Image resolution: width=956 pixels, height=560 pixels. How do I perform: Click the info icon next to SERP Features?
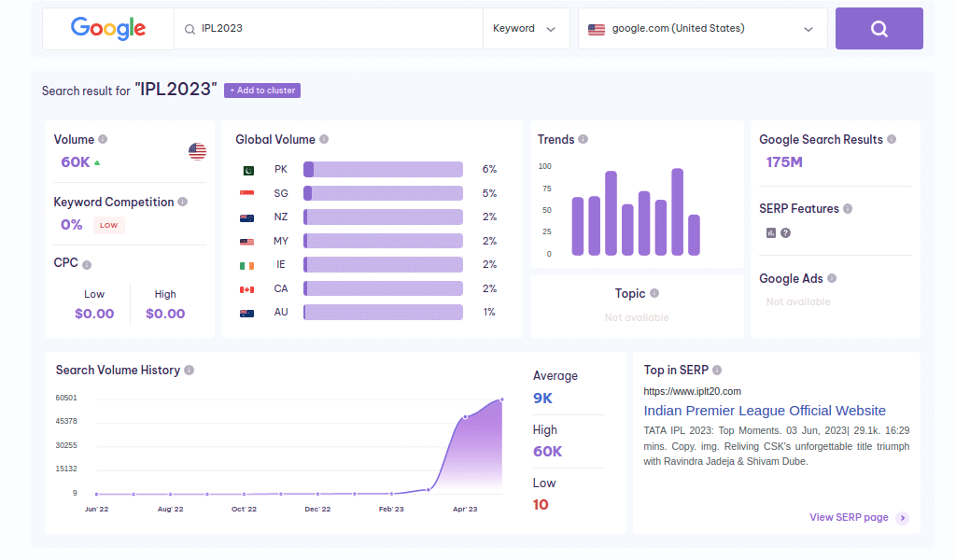click(848, 208)
